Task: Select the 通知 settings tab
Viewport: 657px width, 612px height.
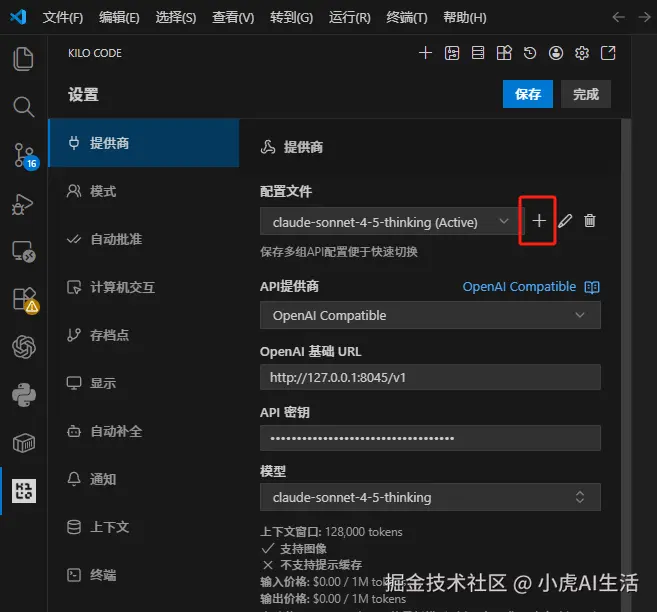Action: 144,479
